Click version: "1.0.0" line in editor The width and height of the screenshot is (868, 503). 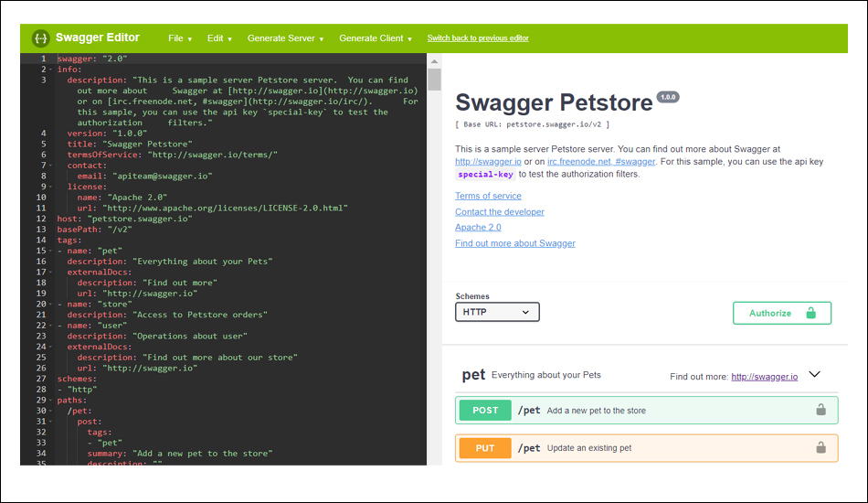107,134
